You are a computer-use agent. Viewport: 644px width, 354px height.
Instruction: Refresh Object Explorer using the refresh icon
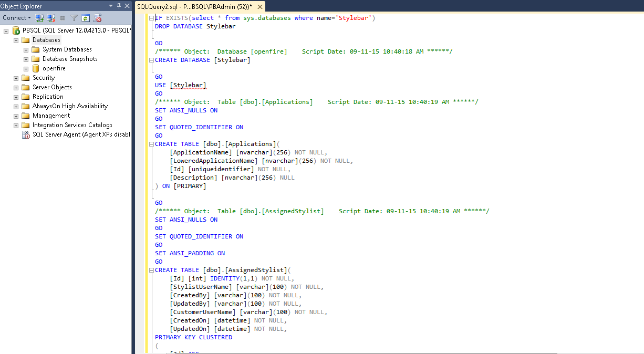point(86,18)
